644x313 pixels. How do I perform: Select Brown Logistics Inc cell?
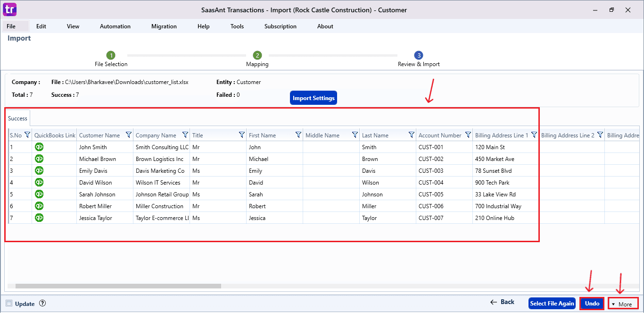(161, 159)
